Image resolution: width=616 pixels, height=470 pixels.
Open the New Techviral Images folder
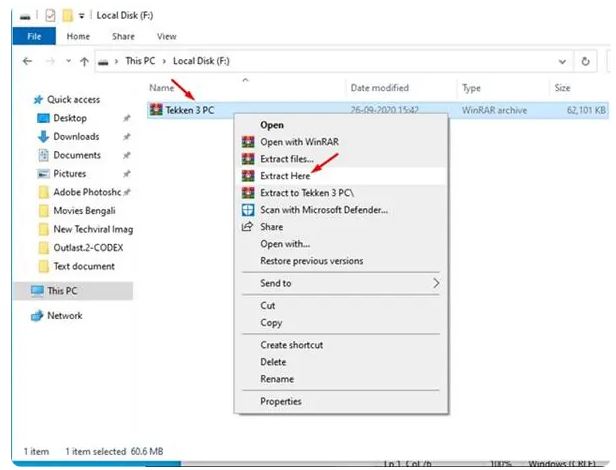[x=93, y=229]
